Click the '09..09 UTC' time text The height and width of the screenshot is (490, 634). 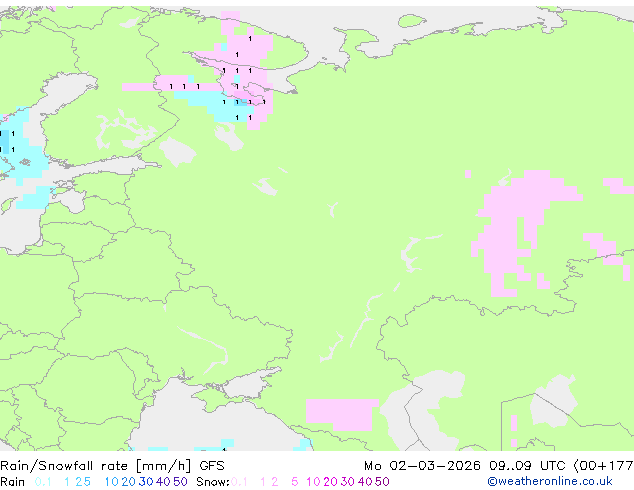(x=527, y=466)
